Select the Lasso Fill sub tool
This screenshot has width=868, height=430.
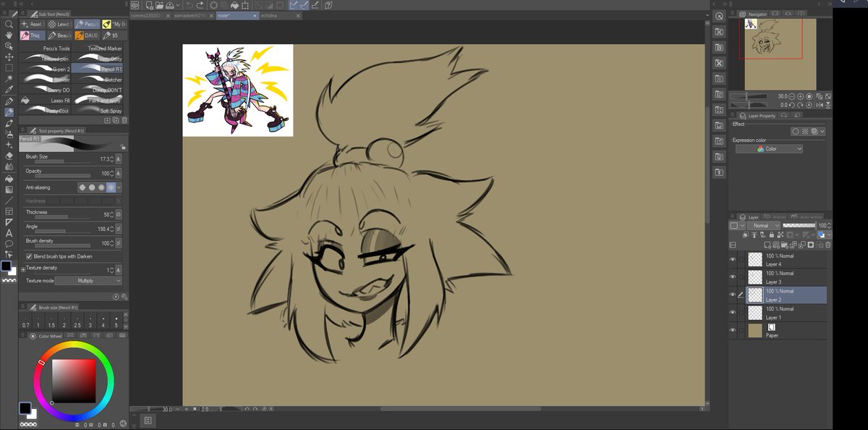click(46, 101)
